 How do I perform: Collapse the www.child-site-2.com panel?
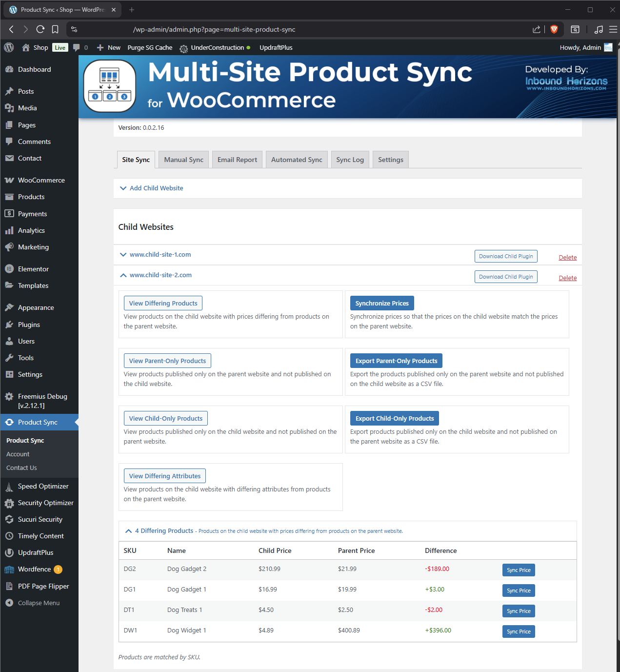point(160,275)
